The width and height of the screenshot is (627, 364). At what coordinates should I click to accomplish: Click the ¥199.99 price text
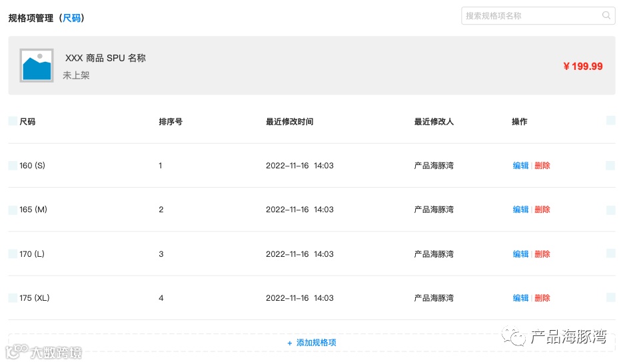tap(582, 67)
